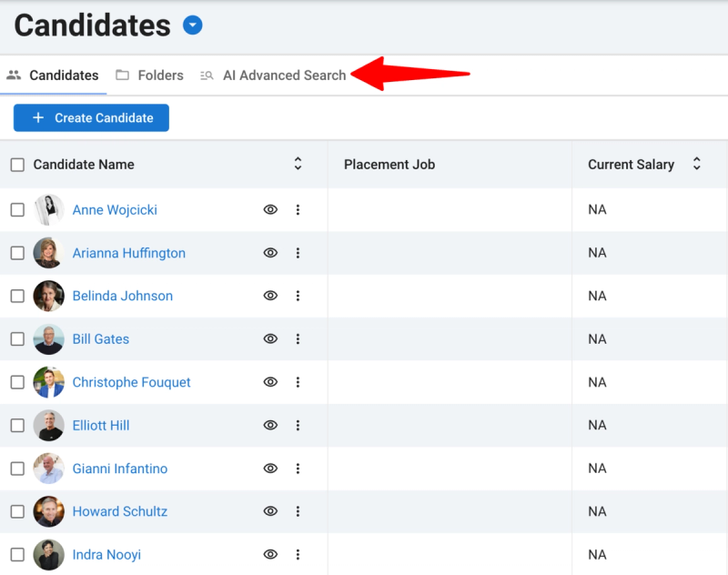728x575 pixels.
Task: Switch to the Folders tab
Action: coord(149,76)
